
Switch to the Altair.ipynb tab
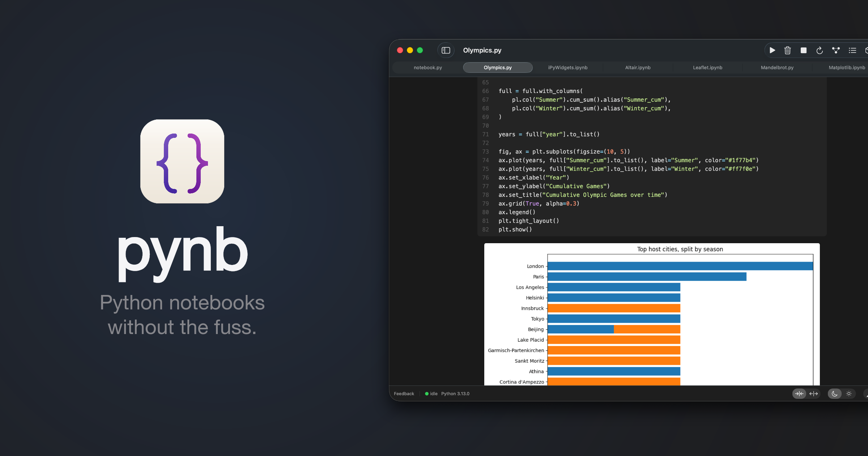(638, 67)
